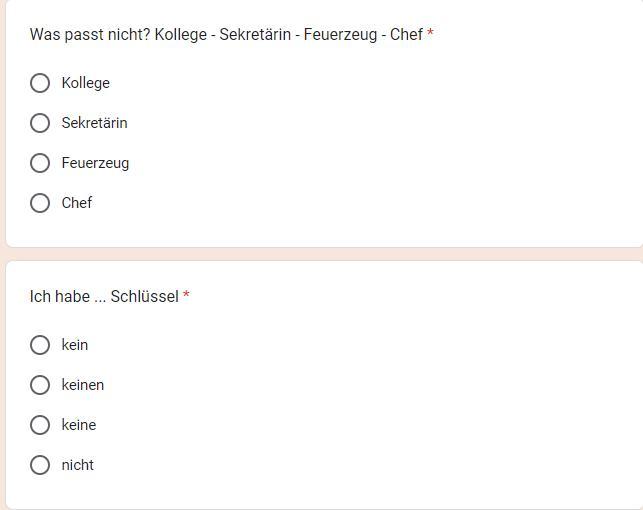Click the Sekretärin answer label text
643x510 pixels.
click(94, 123)
